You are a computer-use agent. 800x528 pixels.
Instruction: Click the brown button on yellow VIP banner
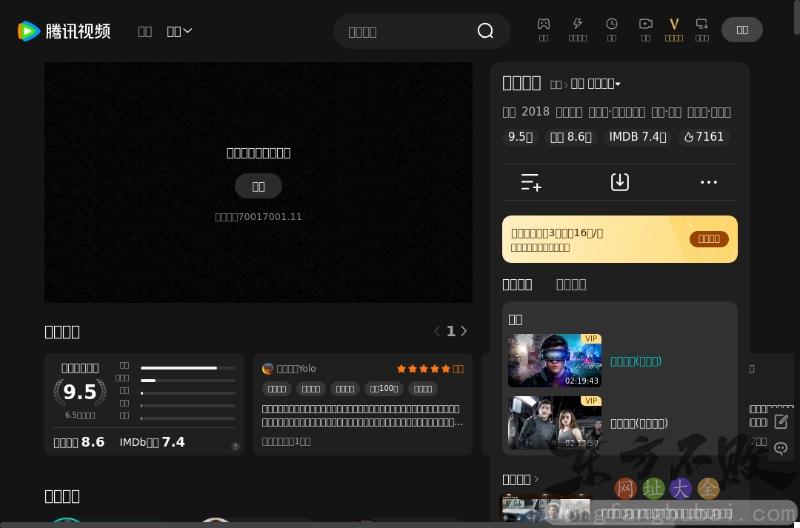[709, 239]
